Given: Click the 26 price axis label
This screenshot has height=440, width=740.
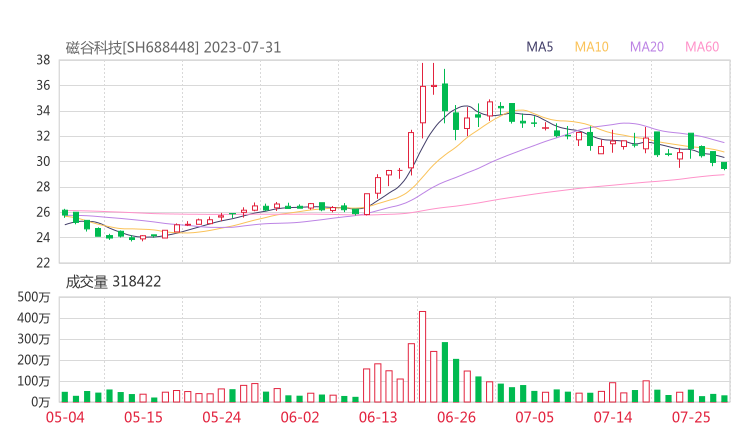Looking at the screenshot, I should [x=43, y=212].
